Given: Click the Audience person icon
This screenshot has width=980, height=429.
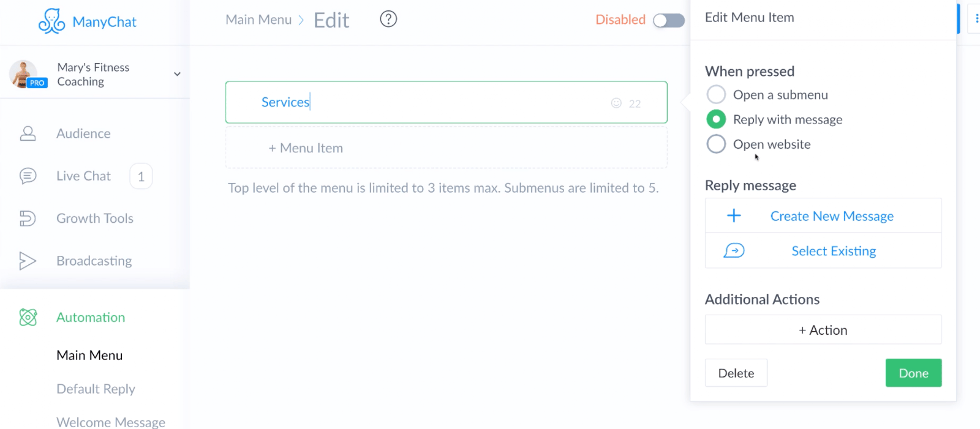Looking at the screenshot, I should click(x=28, y=133).
